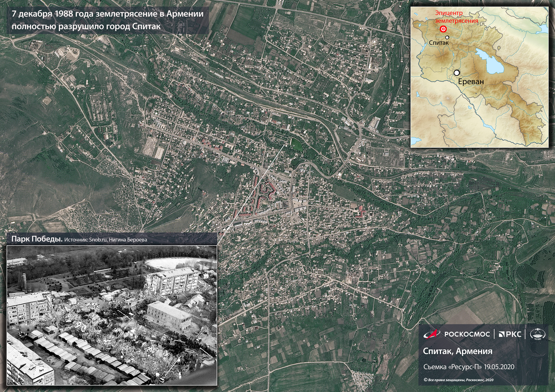Image resolution: width=555 pixels, height=392 pixels.
Task: Click the Armenia relief inset map
Action: pyautogui.click(x=479, y=77)
